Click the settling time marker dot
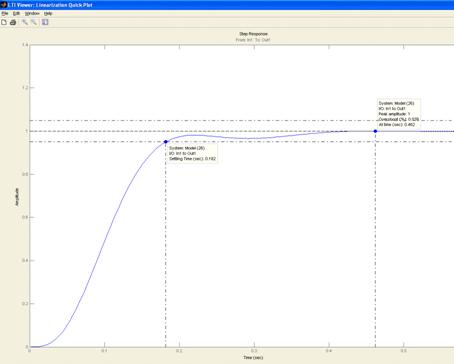Viewport: 454px width, 364px height. pos(166,142)
